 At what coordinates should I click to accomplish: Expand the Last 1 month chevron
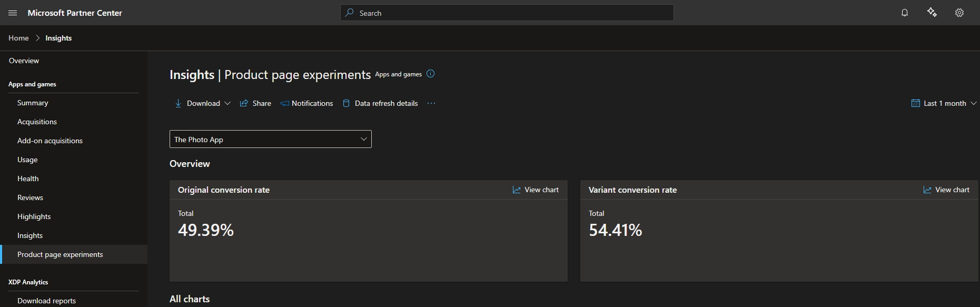pyautogui.click(x=974, y=103)
